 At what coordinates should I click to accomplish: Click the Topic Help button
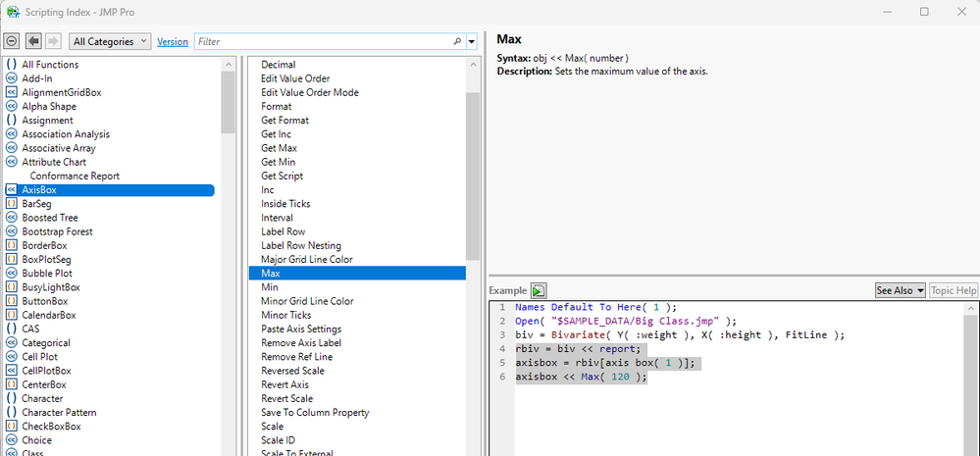(x=953, y=290)
